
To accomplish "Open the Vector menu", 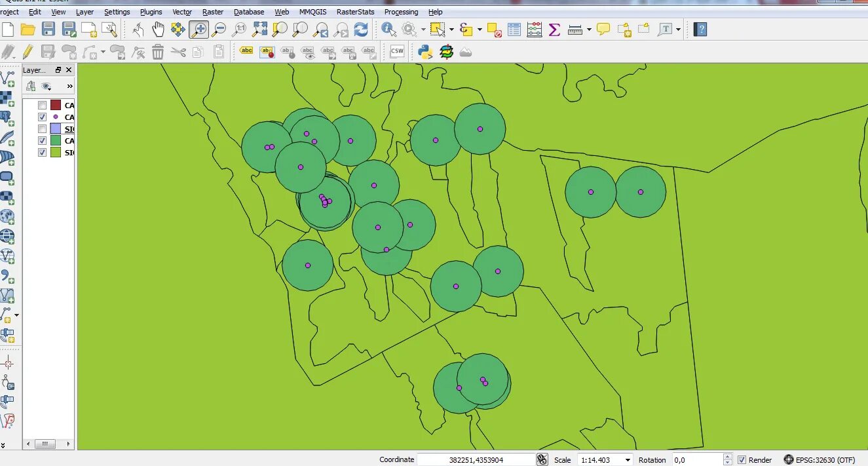I will click(182, 12).
